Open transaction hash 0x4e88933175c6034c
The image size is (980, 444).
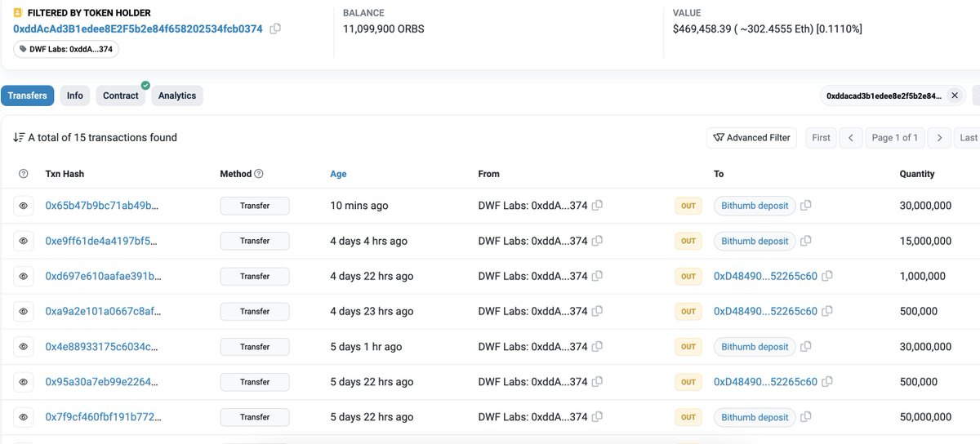102,347
